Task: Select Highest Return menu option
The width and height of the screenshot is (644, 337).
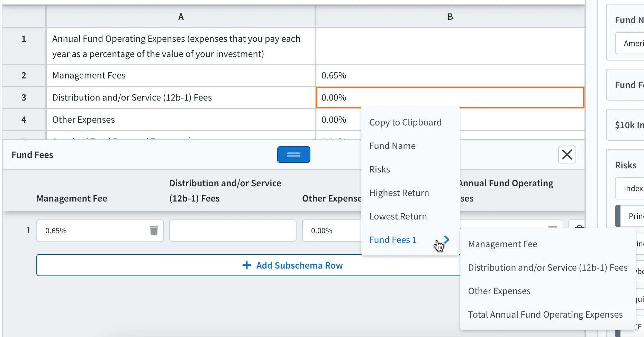Action: 399,193
